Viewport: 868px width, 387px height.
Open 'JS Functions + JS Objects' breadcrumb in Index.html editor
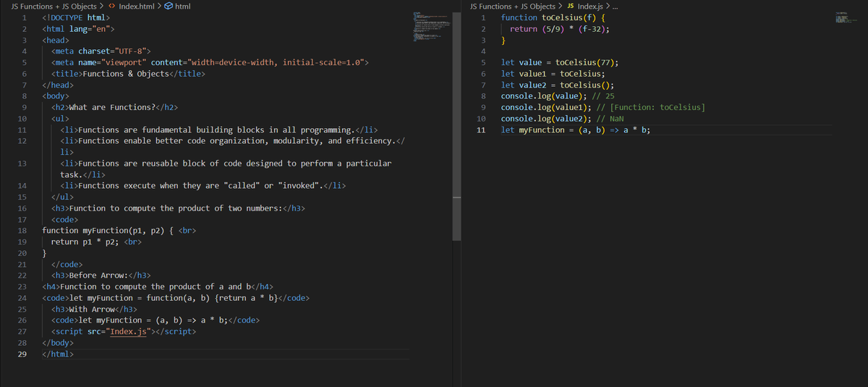click(x=54, y=6)
